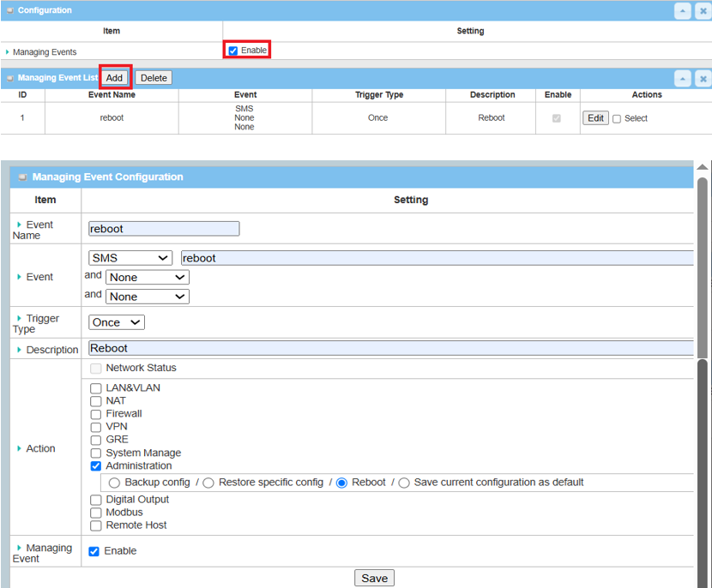
Task: Edit the reboot event entry
Action: pos(595,118)
